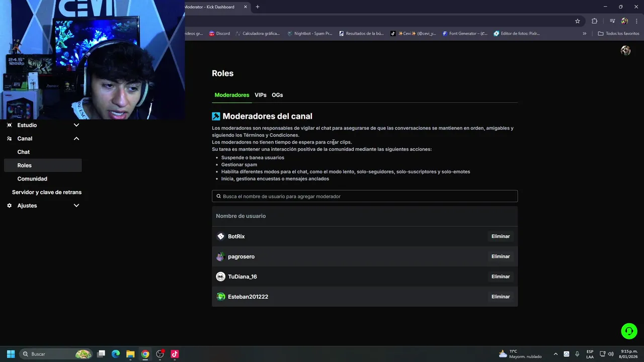Show hidden system tray icons
The width and height of the screenshot is (644, 362).
pyautogui.click(x=555, y=354)
